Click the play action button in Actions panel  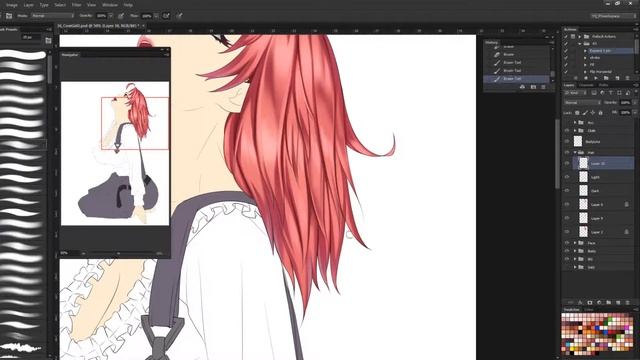pyautogui.click(x=596, y=78)
